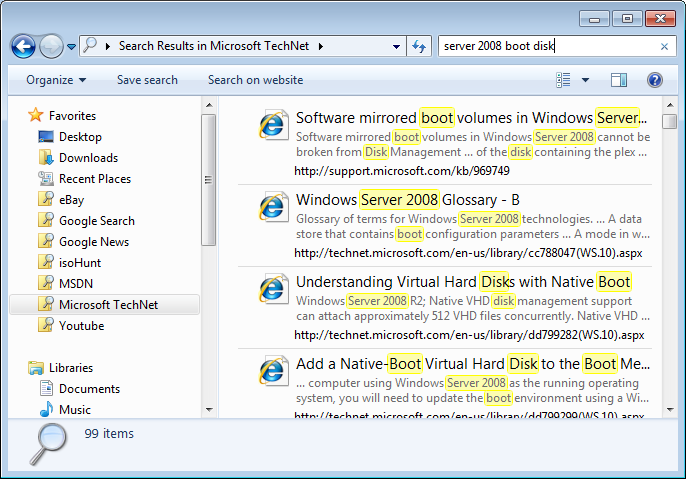Open 'Windows Server 2008 Glossary - B' result

coord(408,200)
